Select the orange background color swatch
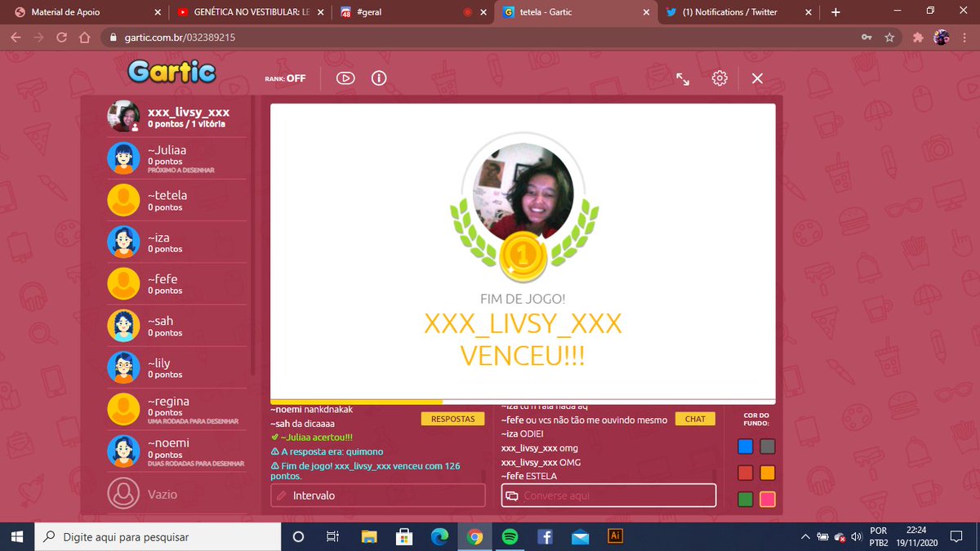 (x=768, y=473)
